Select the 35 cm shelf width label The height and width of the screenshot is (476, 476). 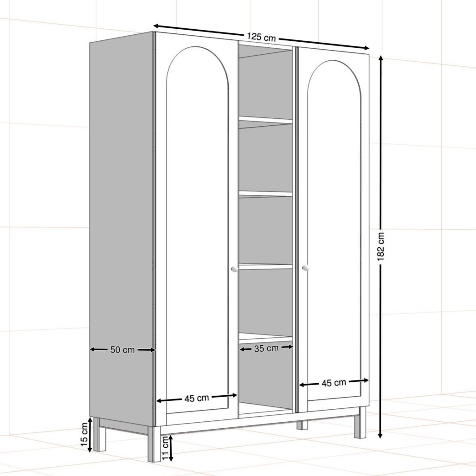266,348
